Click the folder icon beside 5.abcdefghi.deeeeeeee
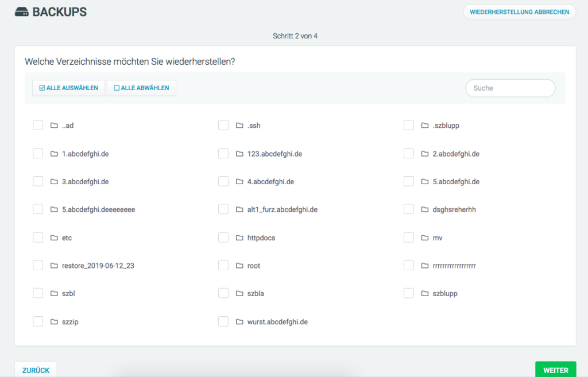Viewport: 588px width, 377px height. [54, 209]
